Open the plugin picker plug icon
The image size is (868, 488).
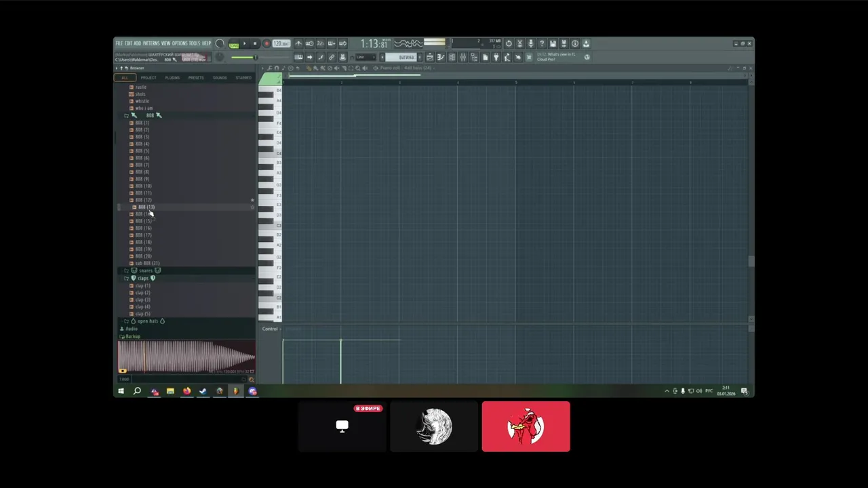tap(496, 57)
